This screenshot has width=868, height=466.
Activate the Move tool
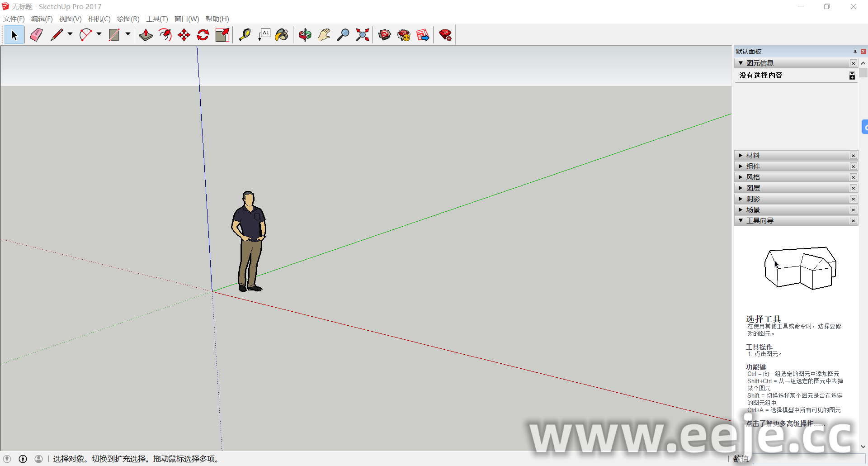pos(184,35)
